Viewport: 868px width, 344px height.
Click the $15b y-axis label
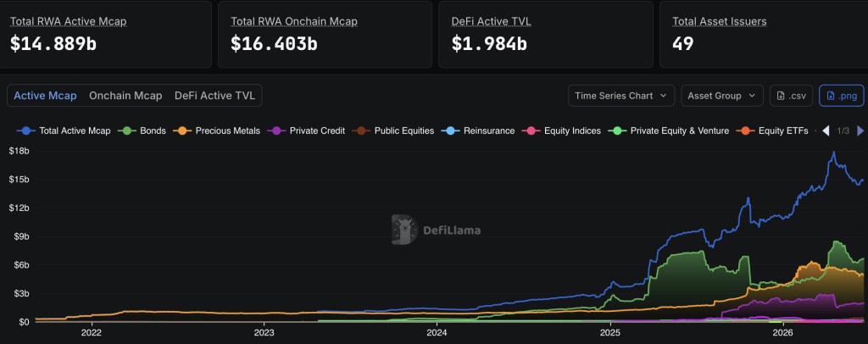click(x=18, y=179)
